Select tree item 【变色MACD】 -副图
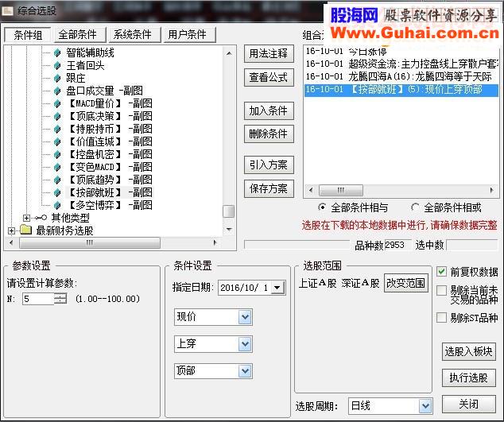504x422 pixels. [x=110, y=167]
